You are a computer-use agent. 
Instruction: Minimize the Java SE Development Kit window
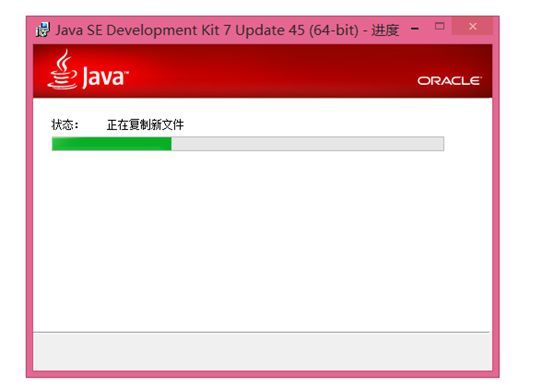[415, 28]
